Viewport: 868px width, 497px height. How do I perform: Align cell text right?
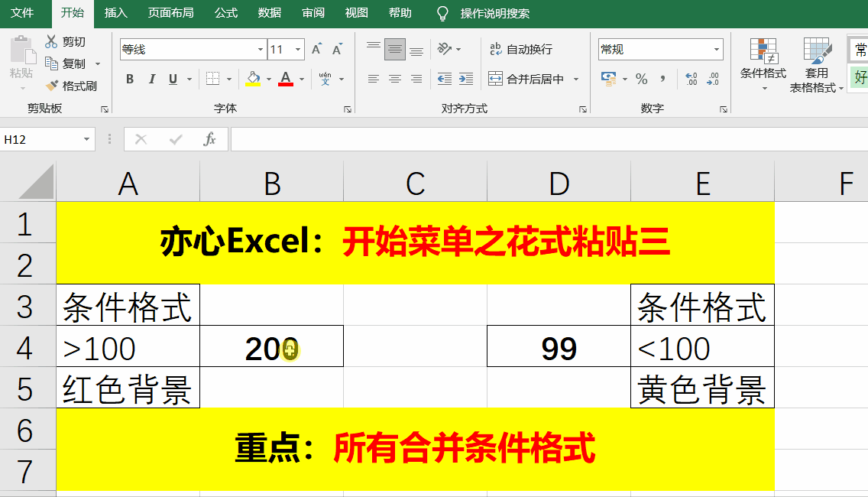pos(416,80)
